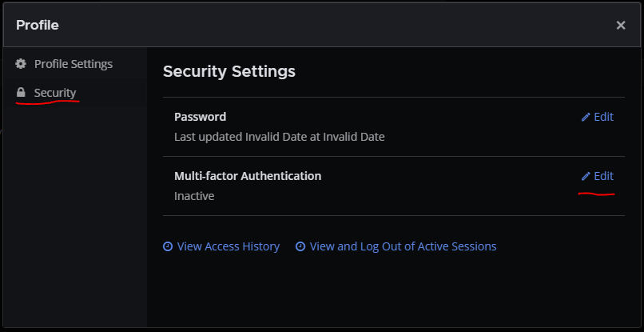
Task: Click the Inactive status text
Action: coord(194,196)
